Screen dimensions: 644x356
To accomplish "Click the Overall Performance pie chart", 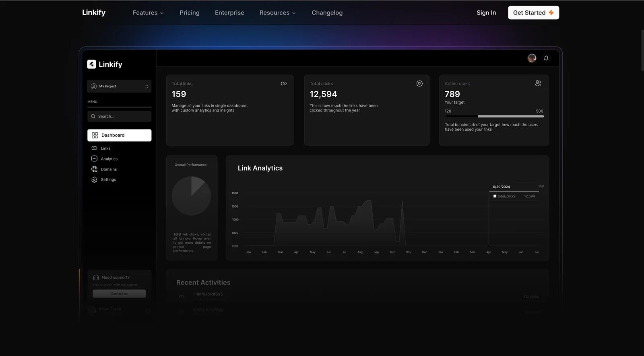I will 191,196.
